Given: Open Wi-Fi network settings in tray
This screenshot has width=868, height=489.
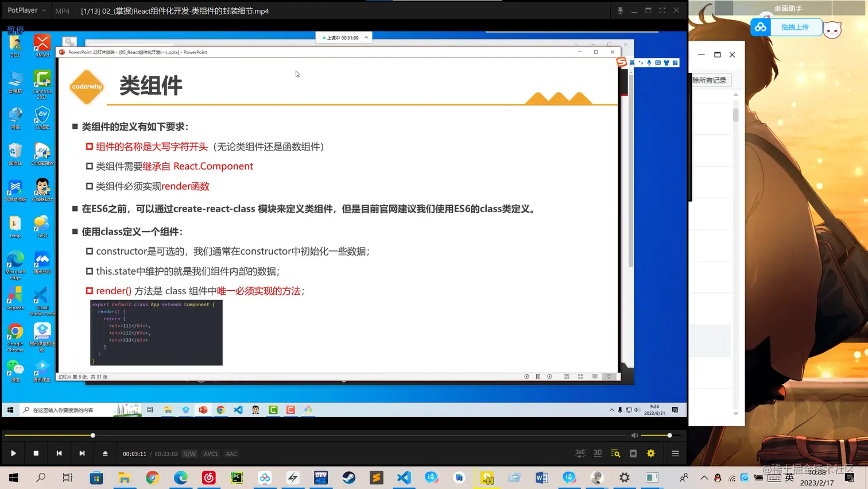Looking at the screenshot, I should (732, 478).
